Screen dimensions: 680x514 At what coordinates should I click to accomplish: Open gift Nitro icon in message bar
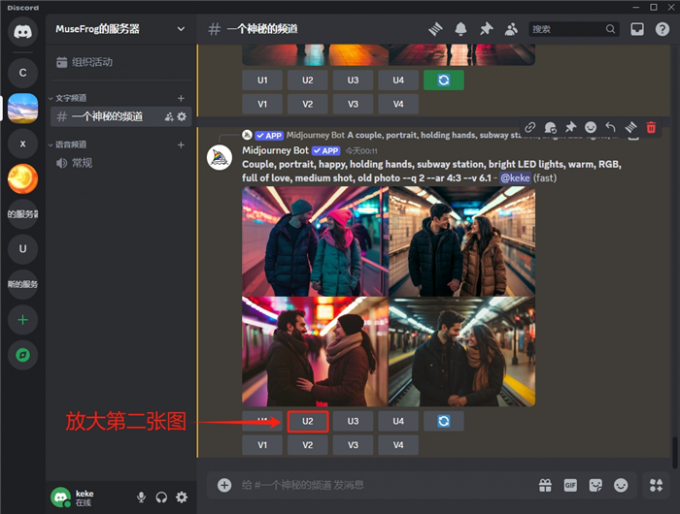coord(545,485)
